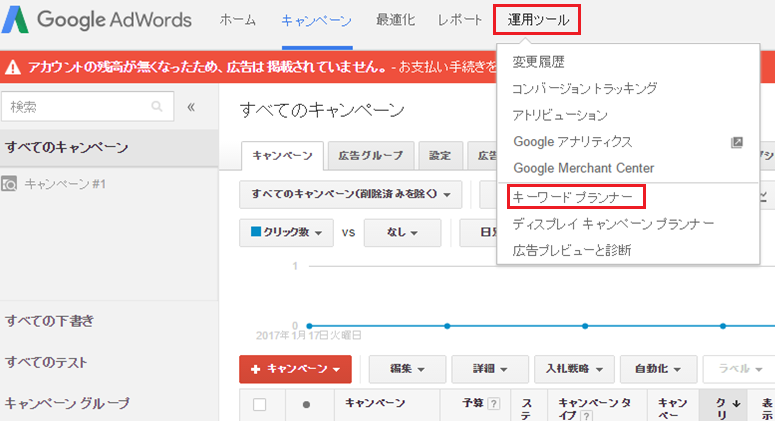Click the 予算 column header
This screenshot has width=775, height=421.
coord(473,403)
